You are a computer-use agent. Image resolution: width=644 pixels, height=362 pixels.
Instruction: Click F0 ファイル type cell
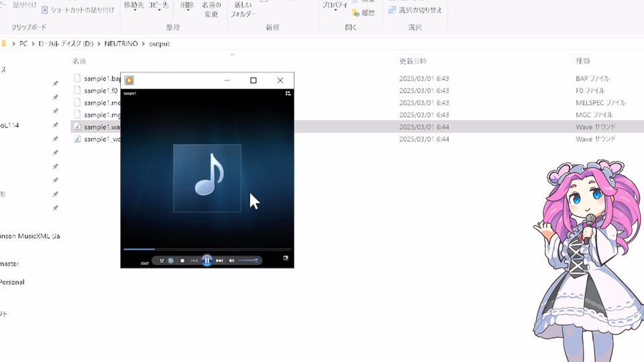(x=590, y=90)
